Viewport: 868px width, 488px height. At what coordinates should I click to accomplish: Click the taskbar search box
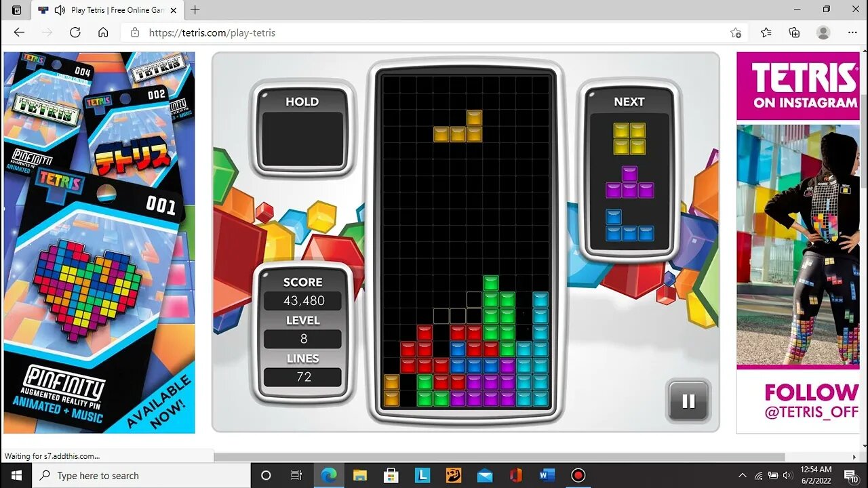(142, 475)
